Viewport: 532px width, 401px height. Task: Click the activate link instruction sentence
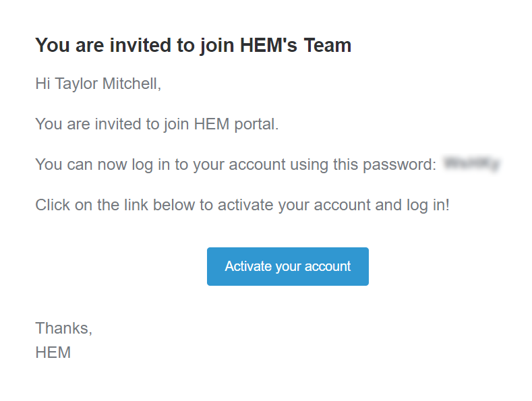coord(242,206)
